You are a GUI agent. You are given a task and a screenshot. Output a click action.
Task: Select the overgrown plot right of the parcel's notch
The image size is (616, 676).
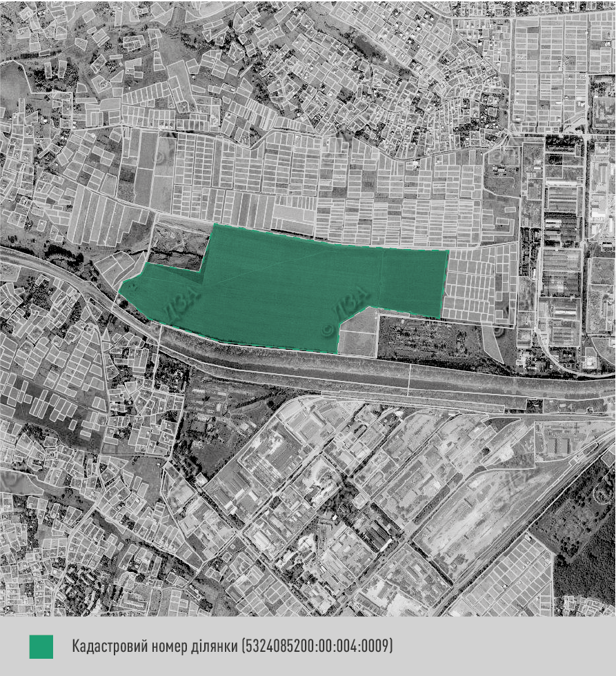click(428, 338)
